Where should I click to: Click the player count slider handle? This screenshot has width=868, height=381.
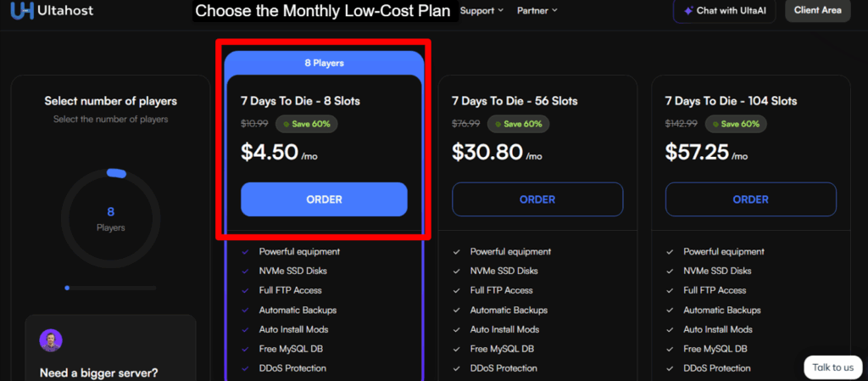pyautogui.click(x=67, y=288)
